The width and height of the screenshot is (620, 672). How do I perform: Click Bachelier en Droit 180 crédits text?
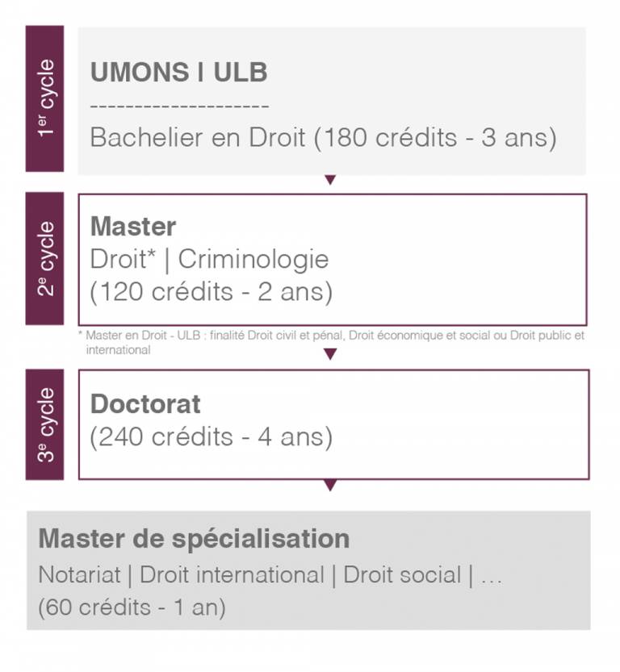point(323,138)
